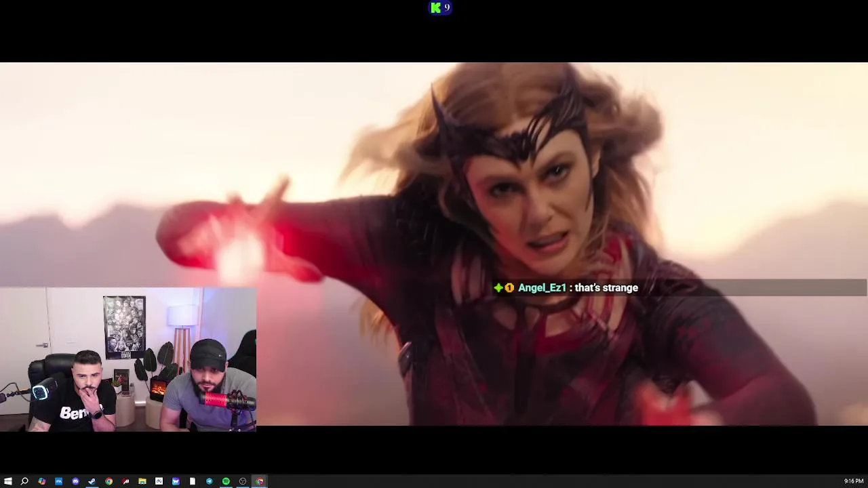Open the blue square app in taskbar
868x488 pixels.
pos(58,481)
